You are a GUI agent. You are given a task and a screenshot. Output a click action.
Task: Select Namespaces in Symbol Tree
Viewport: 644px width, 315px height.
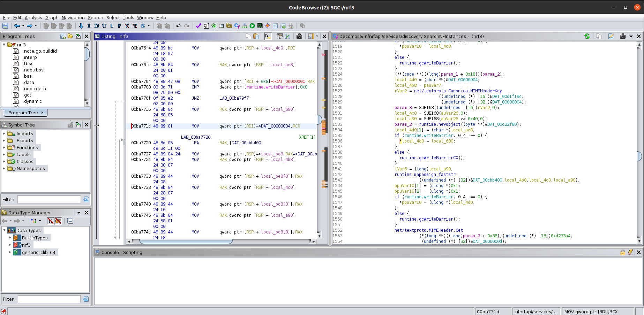click(x=31, y=168)
